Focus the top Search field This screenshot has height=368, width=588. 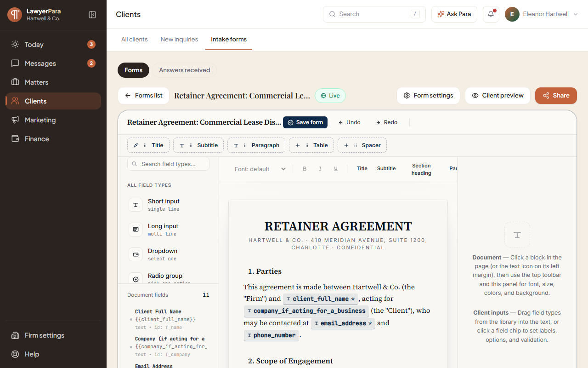[x=374, y=14]
